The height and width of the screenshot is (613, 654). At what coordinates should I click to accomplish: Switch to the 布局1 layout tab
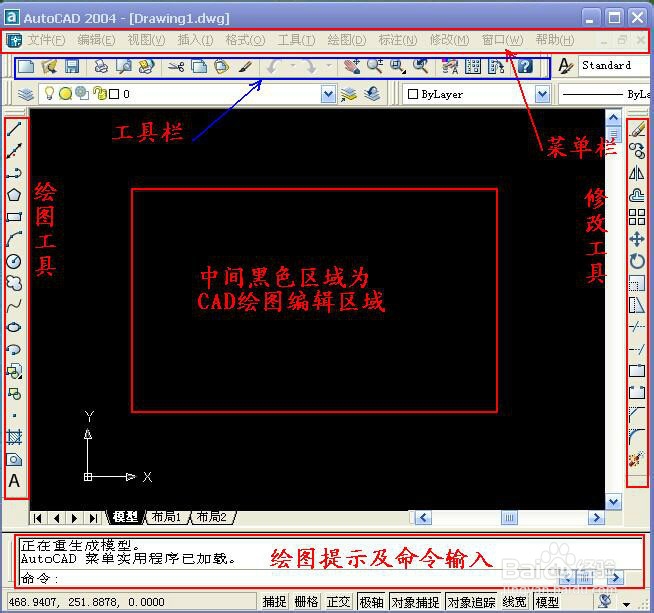[x=166, y=517]
